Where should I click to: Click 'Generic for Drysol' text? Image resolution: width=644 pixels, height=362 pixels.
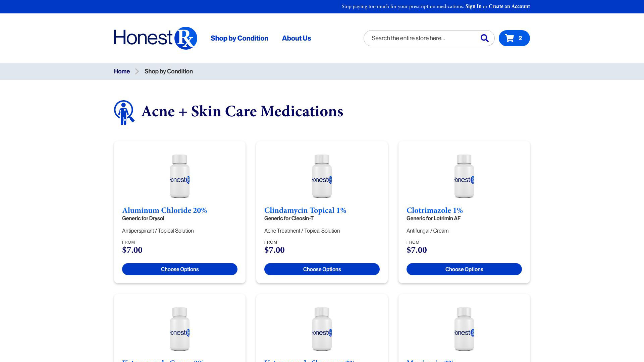[143, 219]
